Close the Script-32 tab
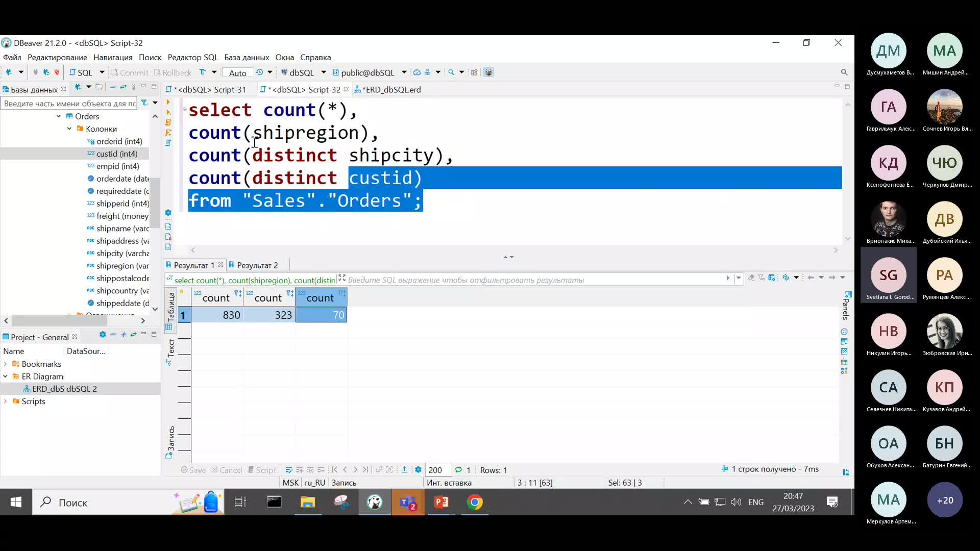This screenshot has width=980, height=551. point(347,89)
